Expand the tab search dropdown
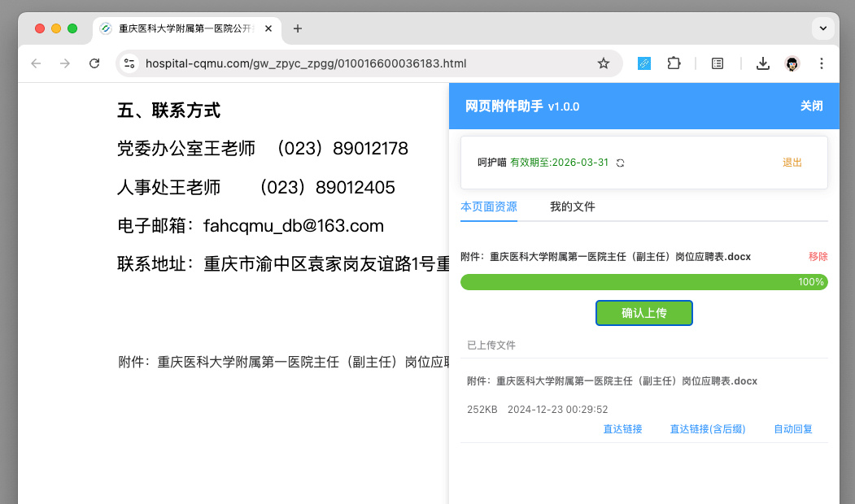 (822, 28)
